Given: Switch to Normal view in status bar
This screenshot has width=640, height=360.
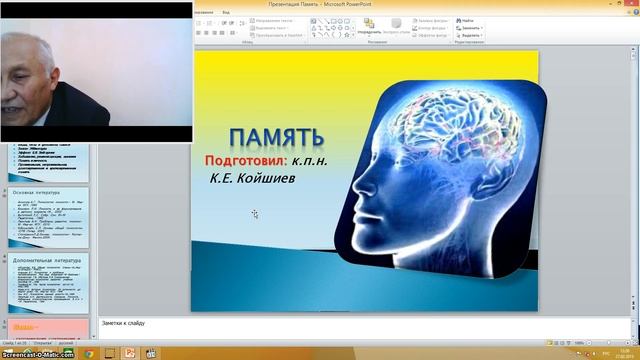Looking at the screenshot, I should click(x=550, y=343).
